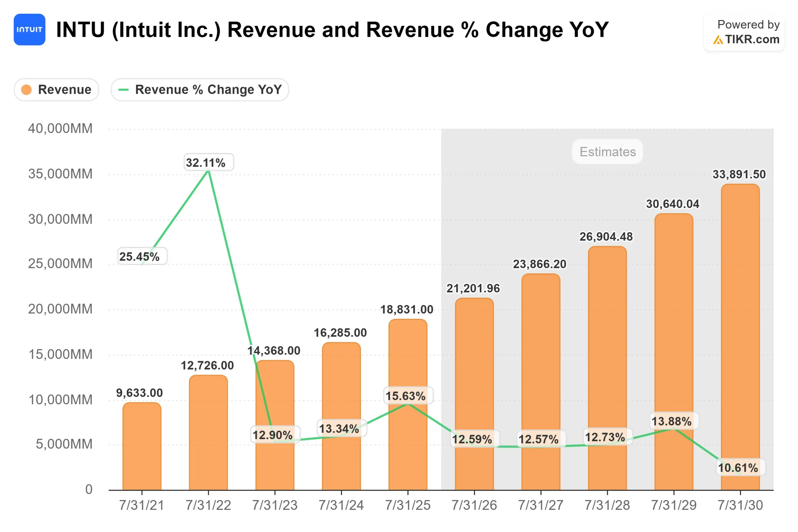The image size is (798, 532).
Task: Click the green Revenue % Change line icon
Action: 123,89
